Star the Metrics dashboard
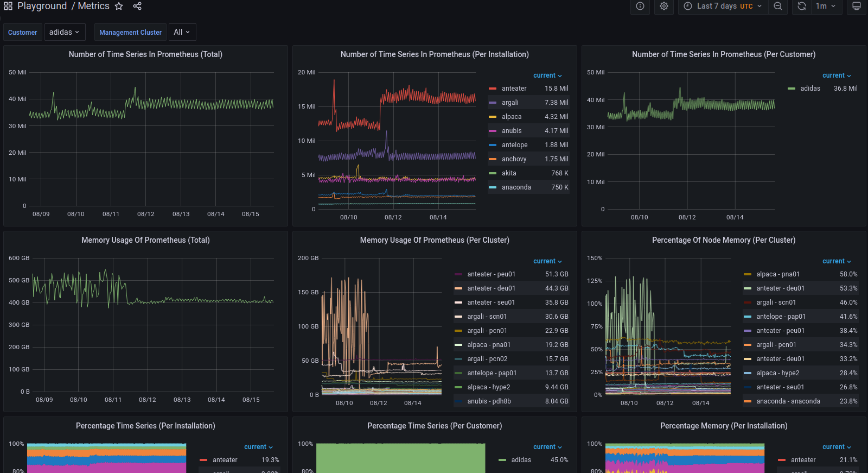 119,6
